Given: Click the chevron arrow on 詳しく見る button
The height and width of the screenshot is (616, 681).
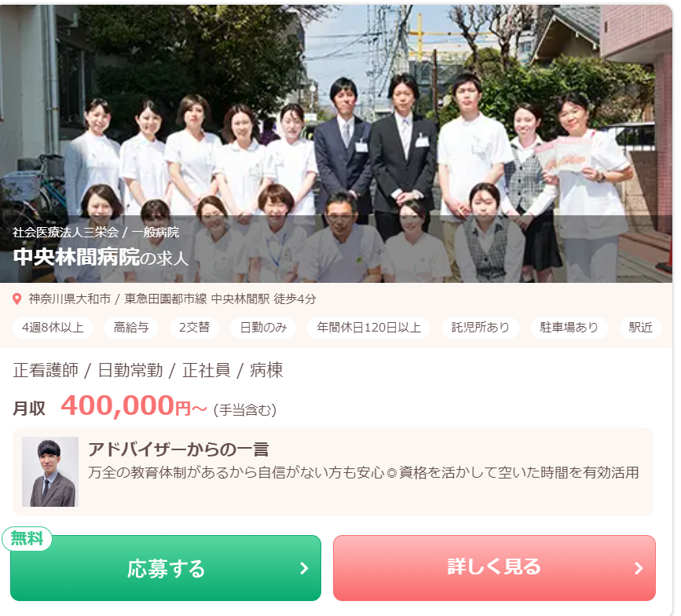Looking at the screenshot, I should pyautogui.click(x=639, y=568).
